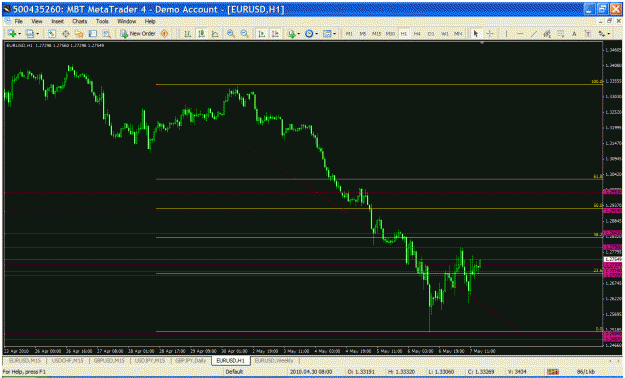Viewport: 625px width, 378px height.
Task: Switch to D1 timeframe
Action: click(x=431, y=34)
